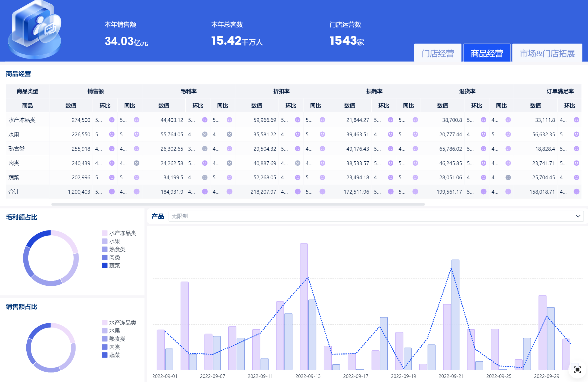Toggle 水产冻品类 legend in 毛利额占比 chart
This screenshot has height=382, width=588.
(122, 233)
